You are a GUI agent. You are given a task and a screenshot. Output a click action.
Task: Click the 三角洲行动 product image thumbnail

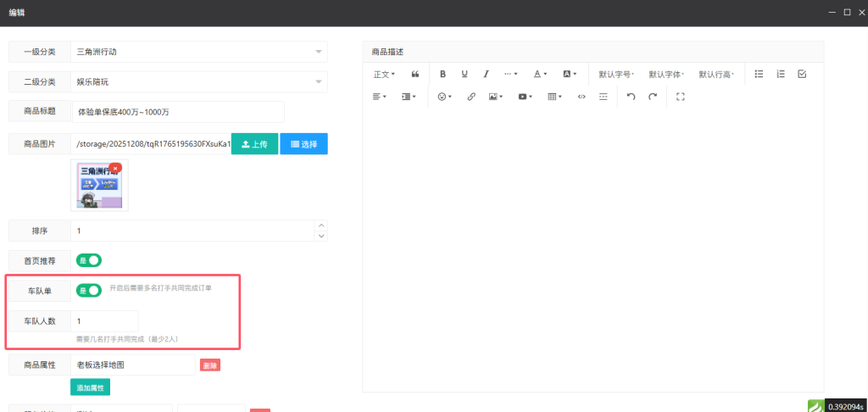100,186
